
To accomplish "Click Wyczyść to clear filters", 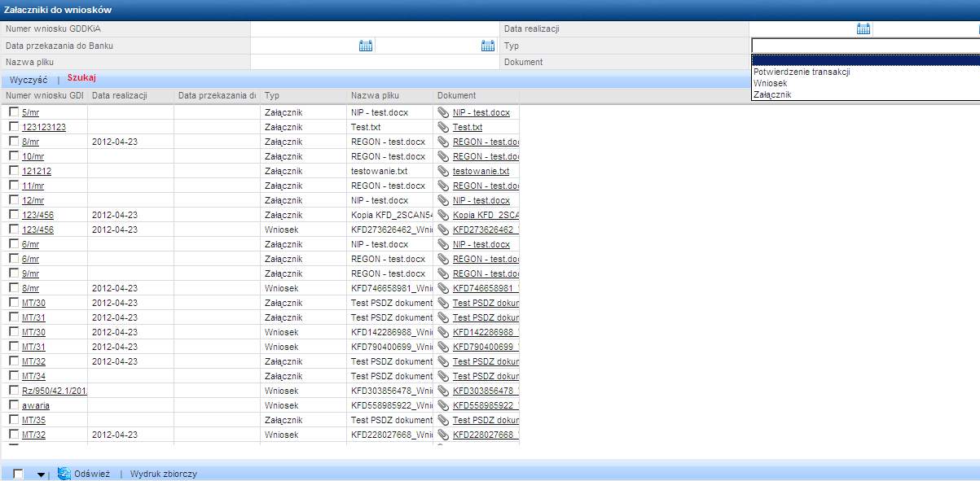I will coord(29,80).
